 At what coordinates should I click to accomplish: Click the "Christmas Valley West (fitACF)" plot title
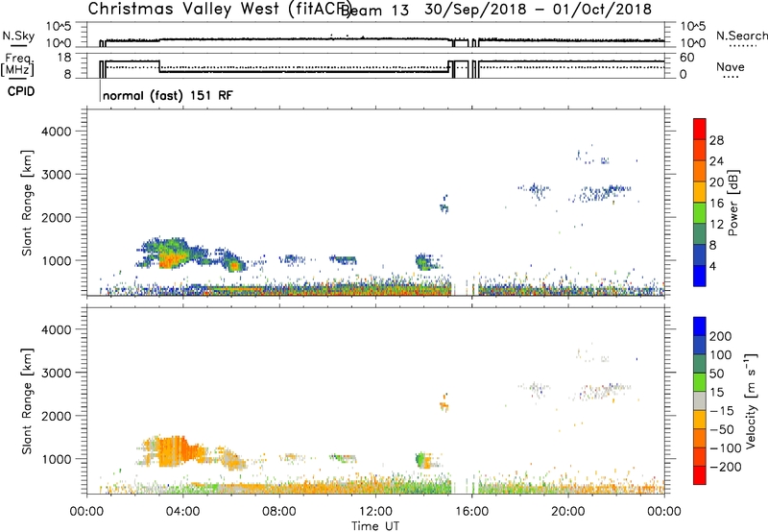click(x=219, y=9)
